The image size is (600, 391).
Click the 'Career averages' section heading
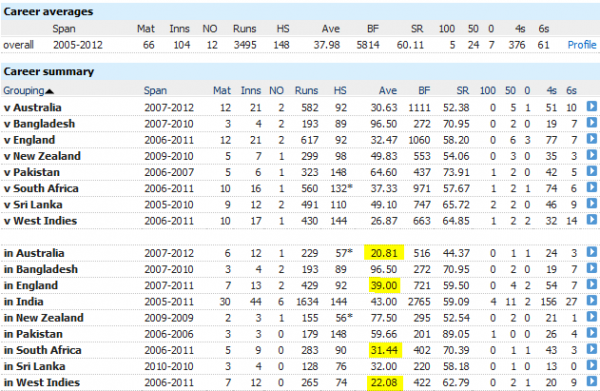click(x=48, y=11)
